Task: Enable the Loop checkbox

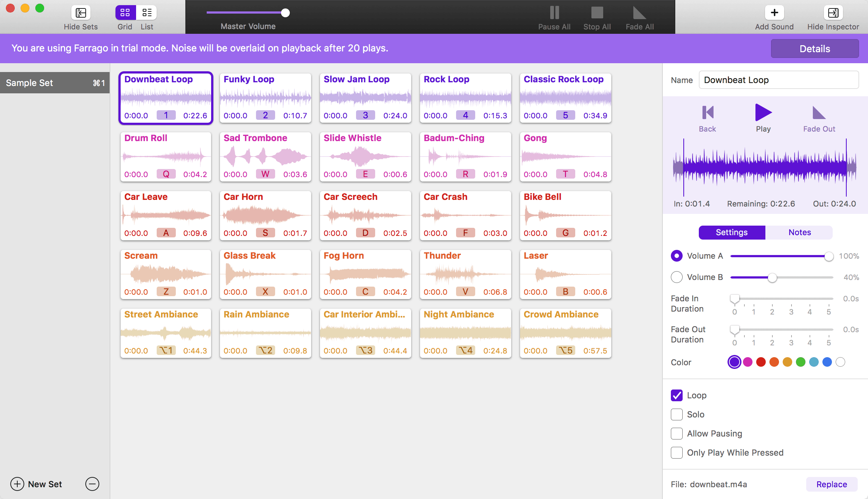Action: click(x=677, y=395)
